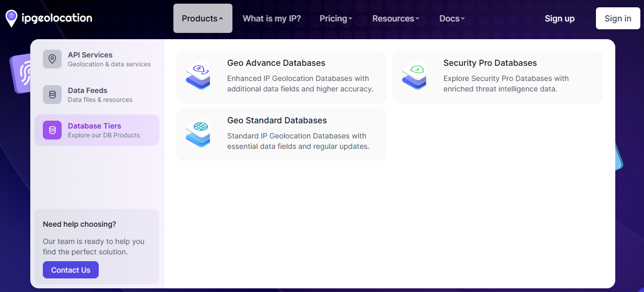Click the Sign in button
Image resolution: width=644 pixels, height=292 pixels.
click(618, 18)
